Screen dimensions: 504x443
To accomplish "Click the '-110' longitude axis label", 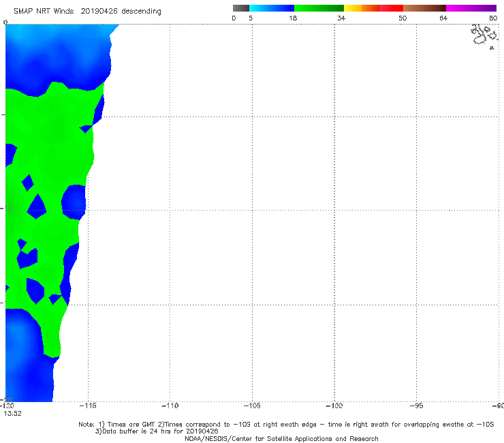I will (170, 406).
